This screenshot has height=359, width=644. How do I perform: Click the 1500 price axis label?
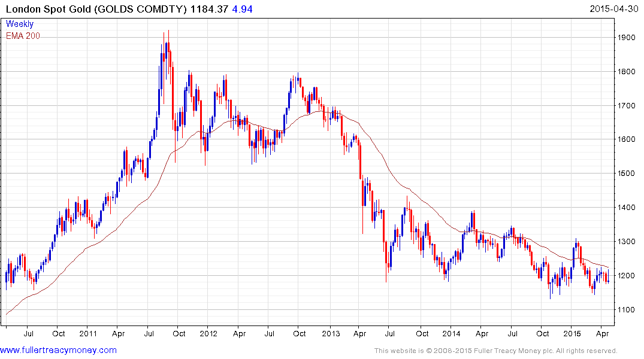627,173
